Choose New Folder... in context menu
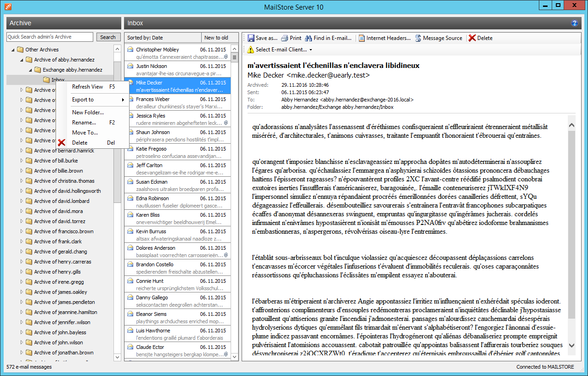The height and width of the screenshot is (376, 588). pyautogui.click(x=92, y=112)
